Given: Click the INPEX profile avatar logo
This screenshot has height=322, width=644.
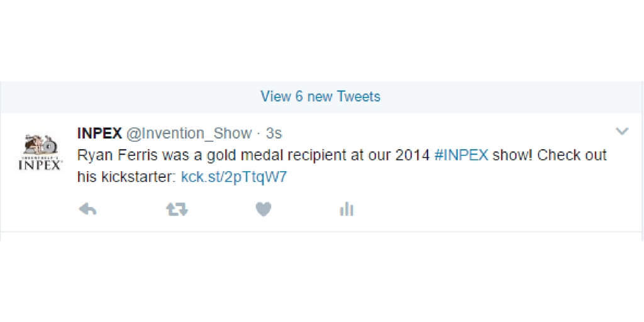Looking at the screenshot, I should point(41,153).
